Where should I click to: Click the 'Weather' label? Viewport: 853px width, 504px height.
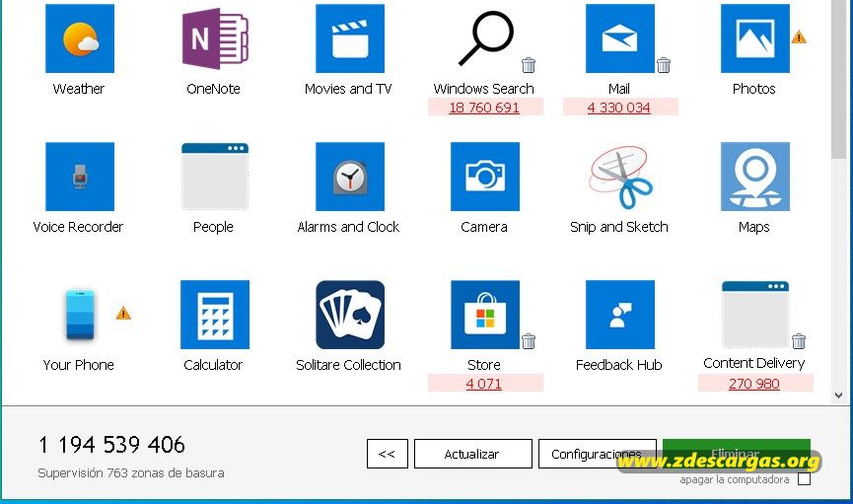point(79,89)
